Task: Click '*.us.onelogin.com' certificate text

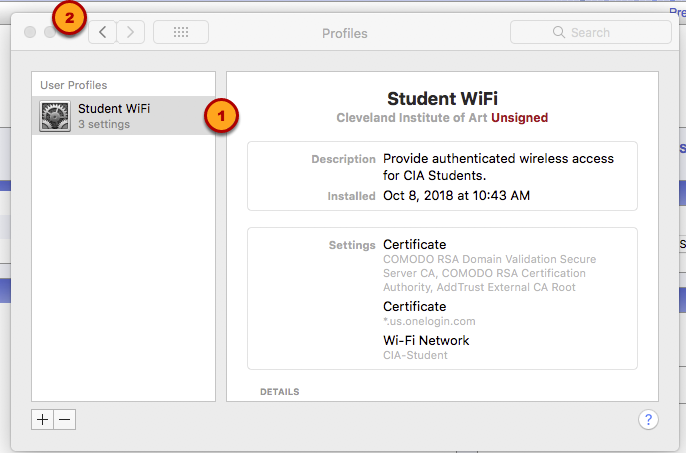Action: coord(429,321)
